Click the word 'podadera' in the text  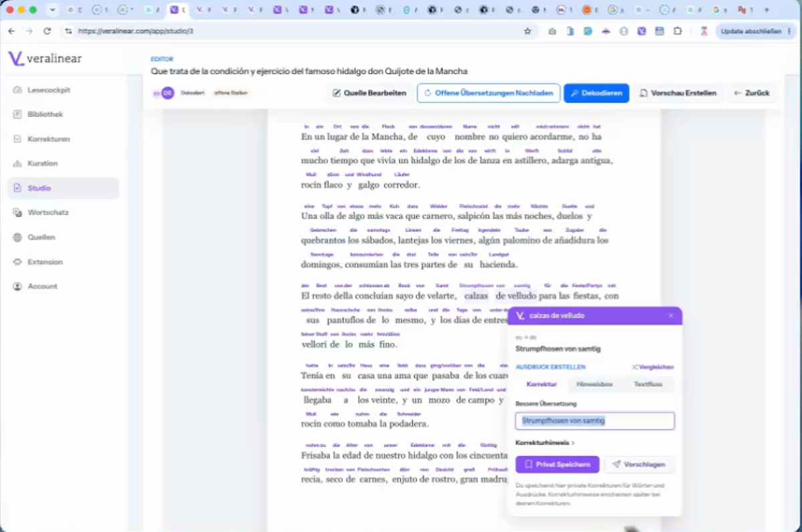(x=406, y=424)
